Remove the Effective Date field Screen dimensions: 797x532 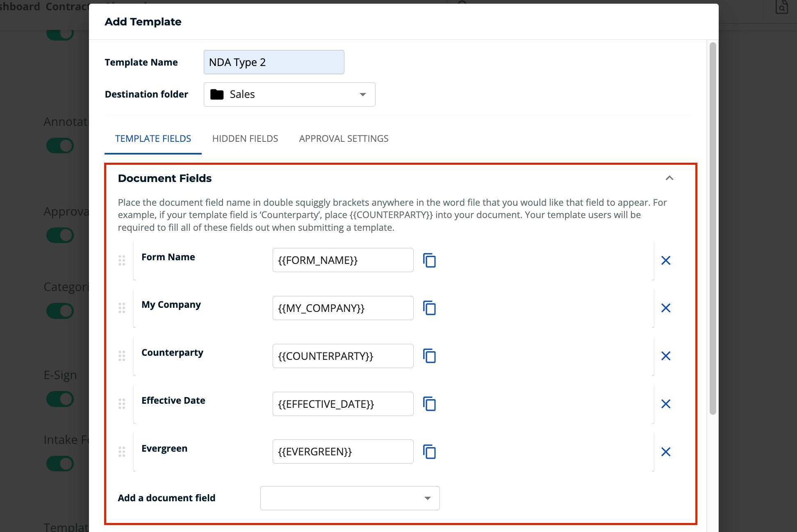tap(666, 404)
